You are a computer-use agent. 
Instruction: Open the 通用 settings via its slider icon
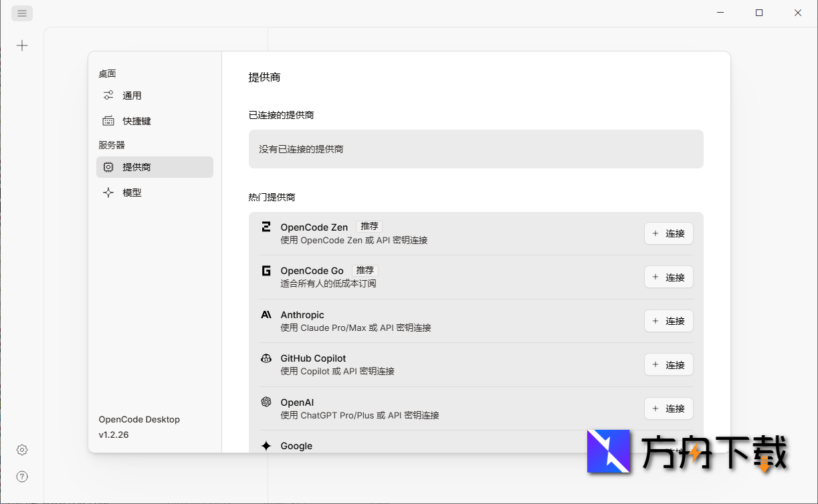click(x=108, y=95)
